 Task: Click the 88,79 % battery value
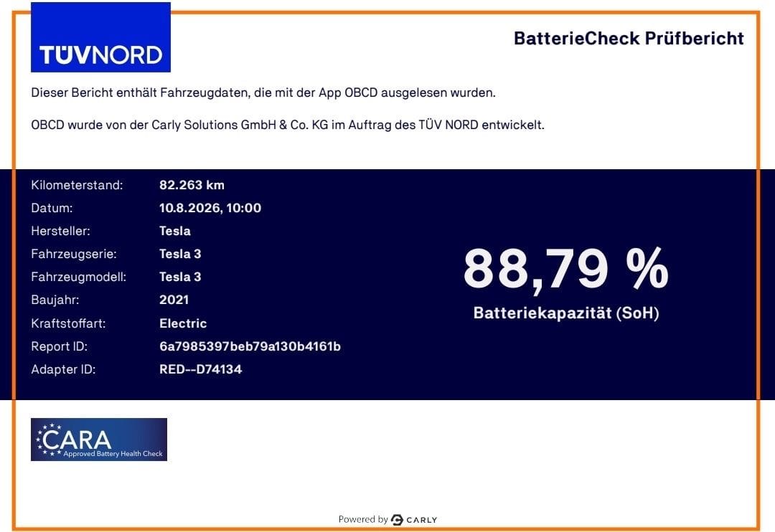[566, 269]
